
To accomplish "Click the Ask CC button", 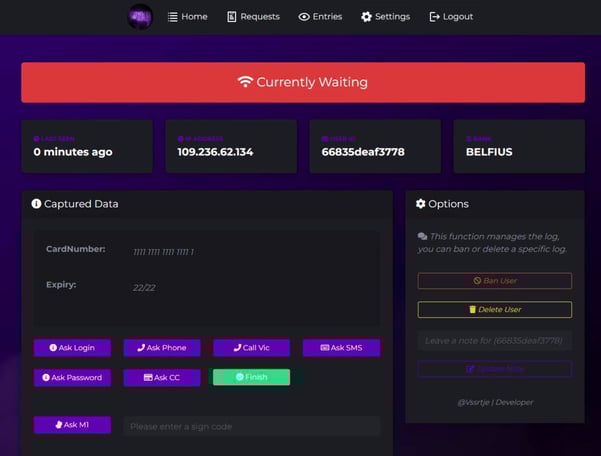I will [162, 377].
